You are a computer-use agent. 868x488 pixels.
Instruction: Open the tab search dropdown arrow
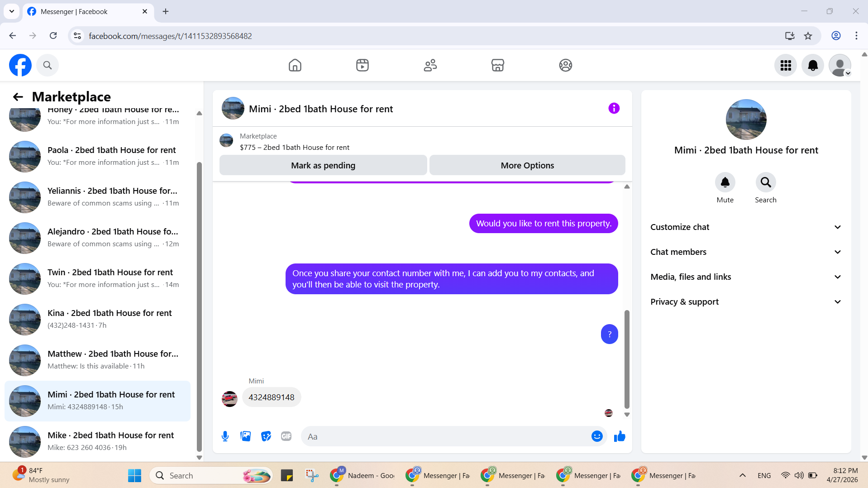click(12, 11)
